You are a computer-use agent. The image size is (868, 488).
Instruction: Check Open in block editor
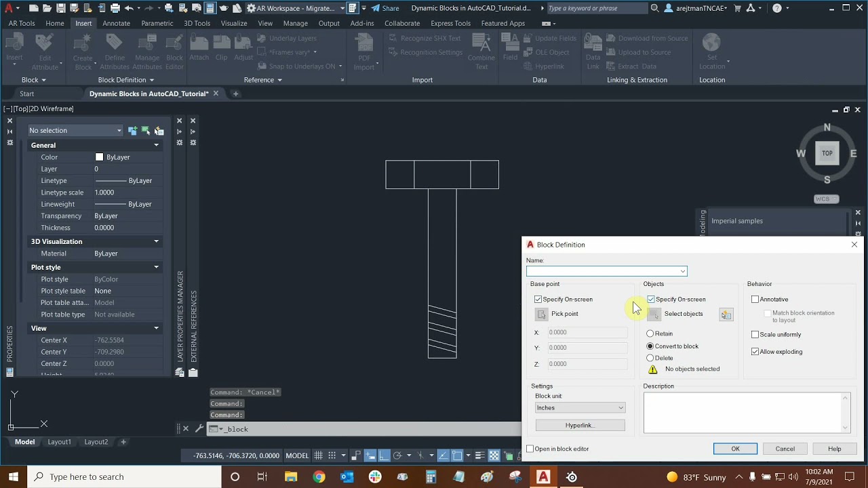coord(530,449)
